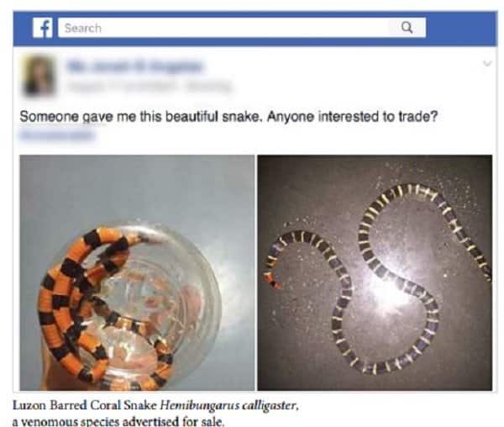Screen dimensions: 504x427
Task: Open the dark banded snake photo
Action: coord(375,272)
